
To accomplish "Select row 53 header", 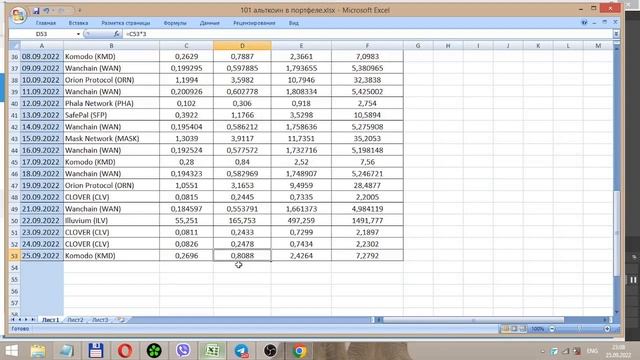I will pyautogui.click(x=15, y=256).
